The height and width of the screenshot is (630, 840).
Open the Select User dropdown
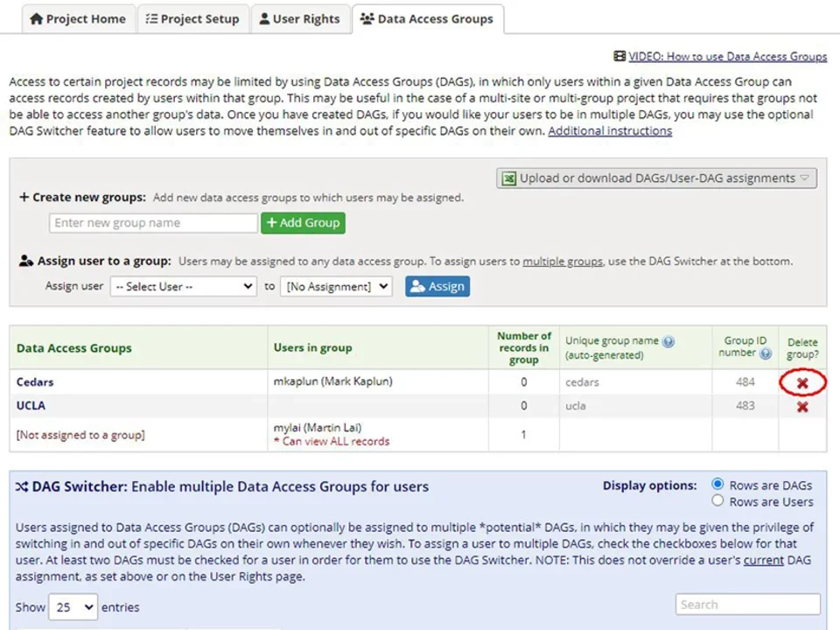183,286
